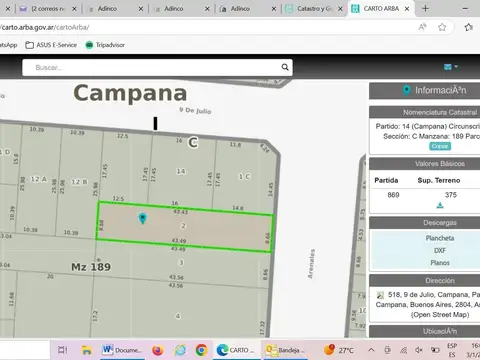The image size is (480, 360).
Task: Click the ESP language indicator
Action: pyautogui.click(x=452, y=350)
